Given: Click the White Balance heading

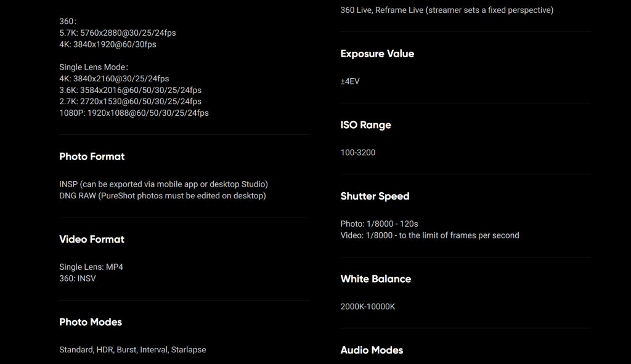Looking at the screenshot, I should point(376,279).
